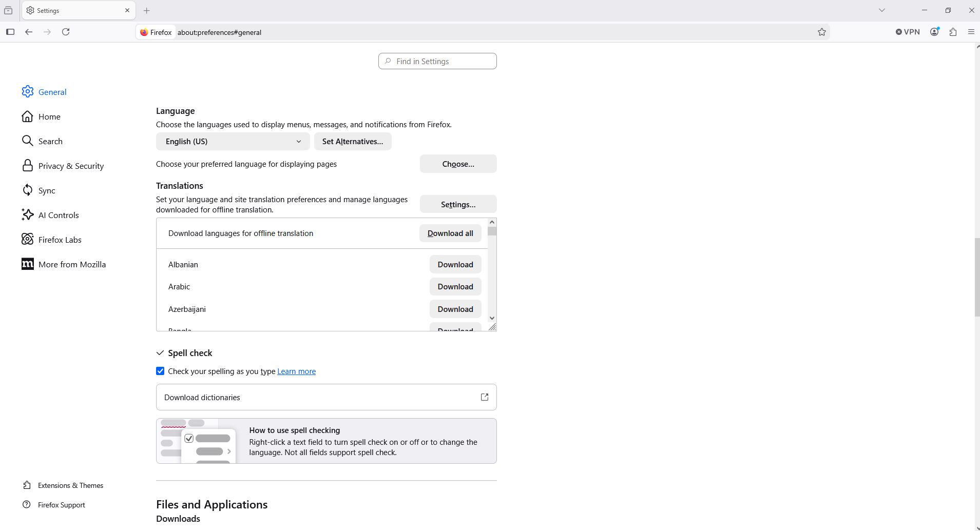The height and width of the screenshot is (531, 980).
Task: Focus the Find in Settings search field
Action: point(437,61)
